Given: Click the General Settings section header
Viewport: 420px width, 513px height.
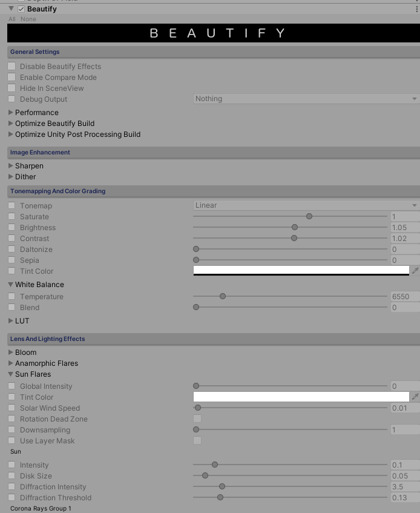Looking at the screenshot, I should tap(214, 51).
